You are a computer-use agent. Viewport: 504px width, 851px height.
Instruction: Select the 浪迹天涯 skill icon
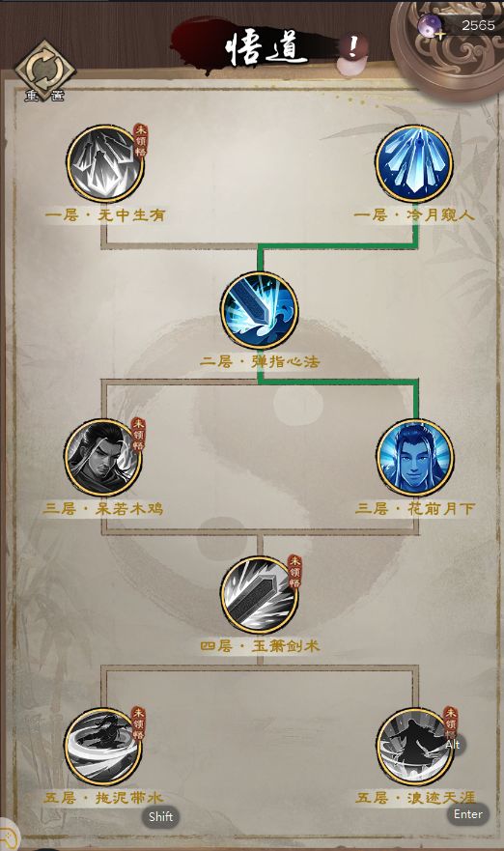415,747
